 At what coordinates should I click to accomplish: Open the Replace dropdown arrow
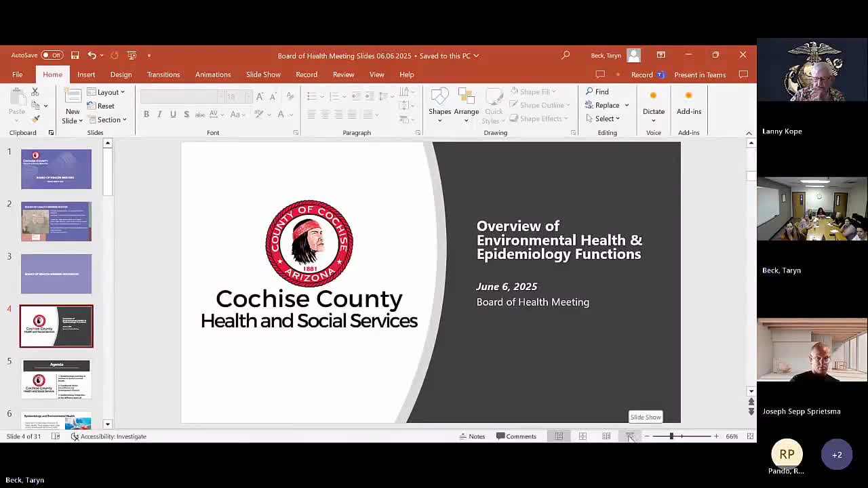(627, 105)
